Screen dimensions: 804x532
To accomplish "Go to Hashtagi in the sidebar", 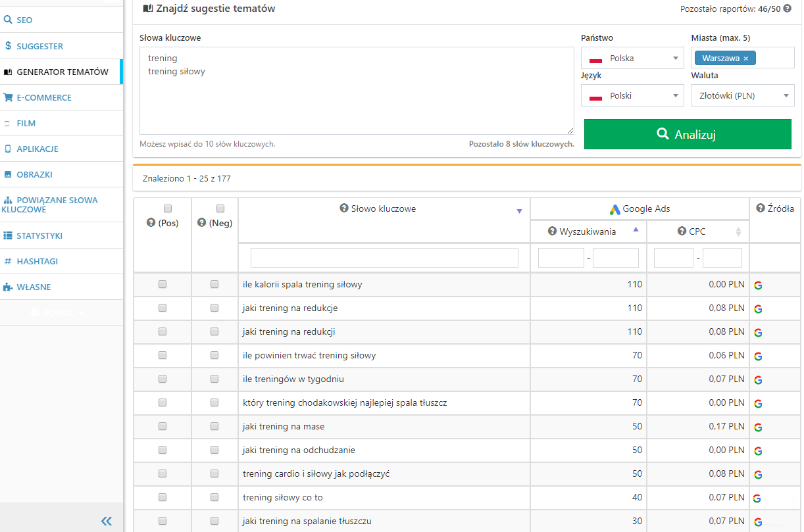I will [37, 261].
